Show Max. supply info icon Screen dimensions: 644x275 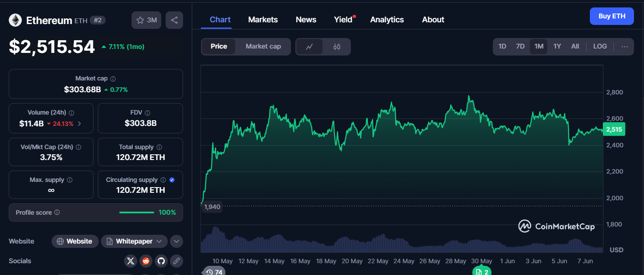[69, 180]
